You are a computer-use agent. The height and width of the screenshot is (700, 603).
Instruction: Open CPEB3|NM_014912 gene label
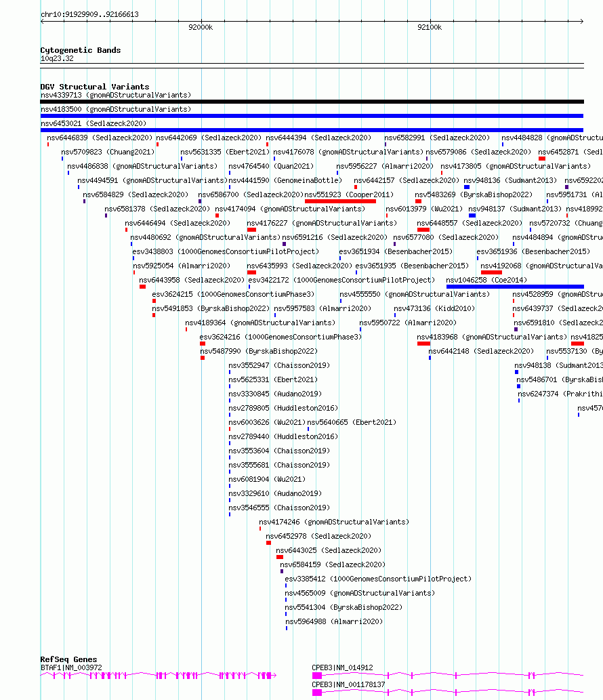[342, 668]
